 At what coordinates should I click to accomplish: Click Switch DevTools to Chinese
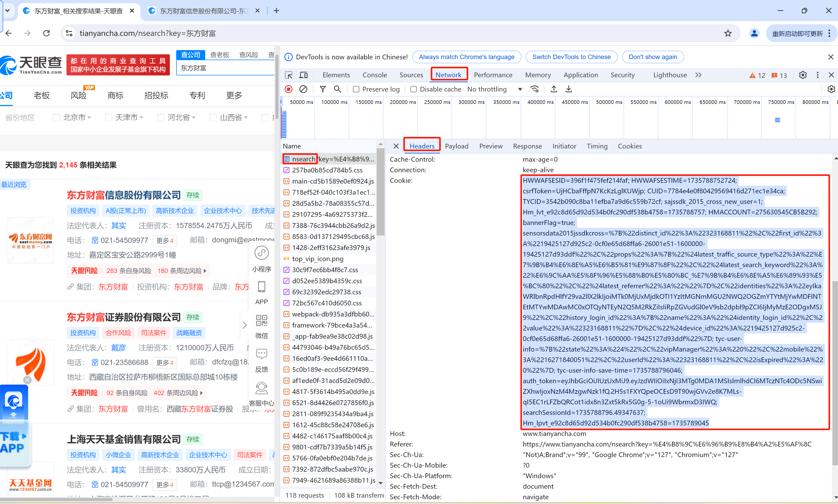(x=571, y=57)
